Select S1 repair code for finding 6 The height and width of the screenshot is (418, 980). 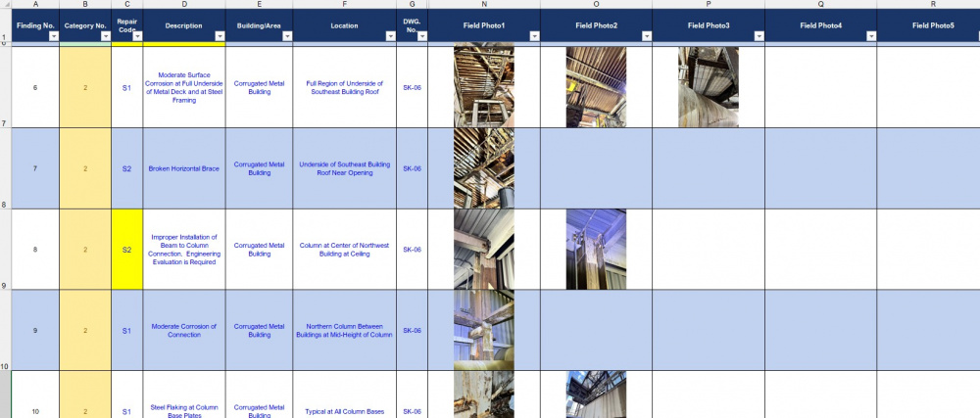(x=126, y=87)
